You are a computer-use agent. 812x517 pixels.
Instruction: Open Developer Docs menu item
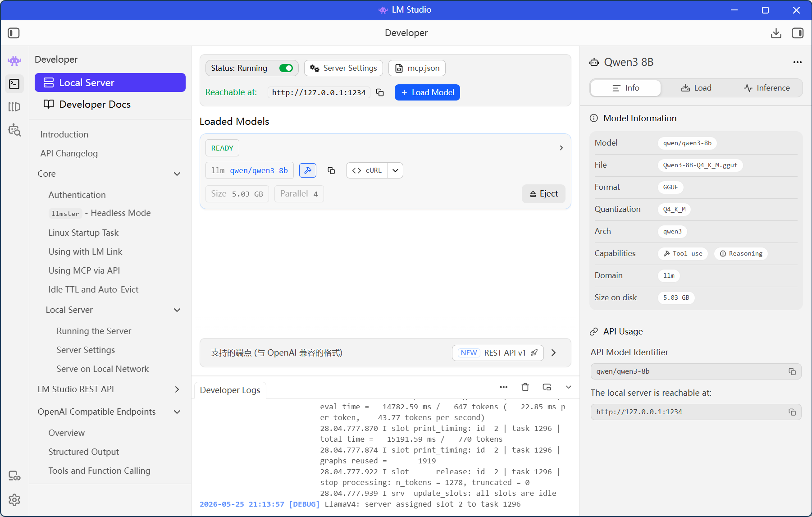110,104
